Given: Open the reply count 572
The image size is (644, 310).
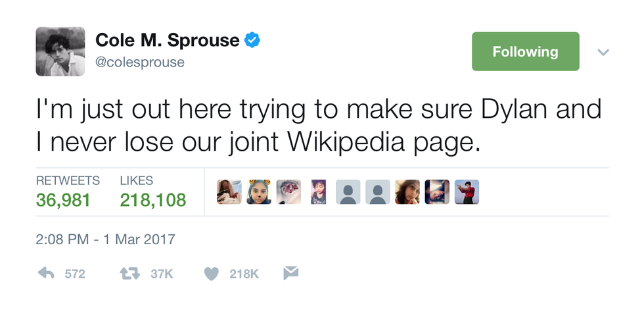Looking at the screenshot, I should 75,274.
